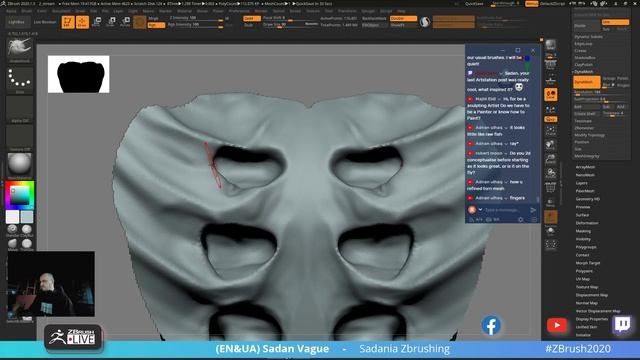This screenshot has height=360, width=640.
Task: Click the PolyFrame grid icon
Action: point(550,188)
